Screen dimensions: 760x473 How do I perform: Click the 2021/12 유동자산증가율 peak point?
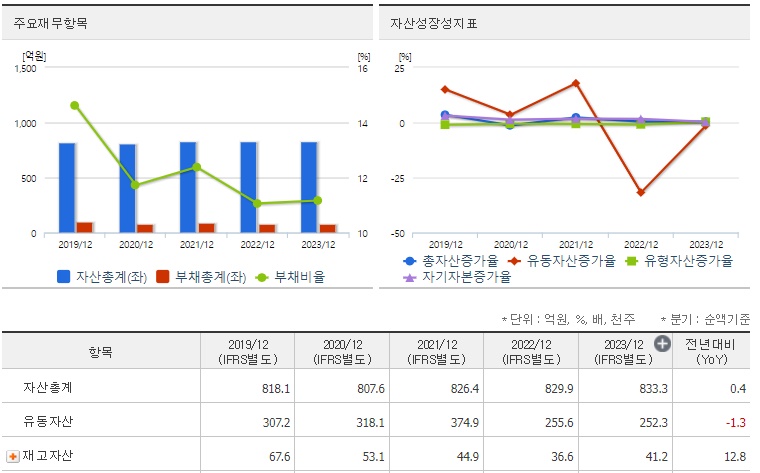(576, 83)
